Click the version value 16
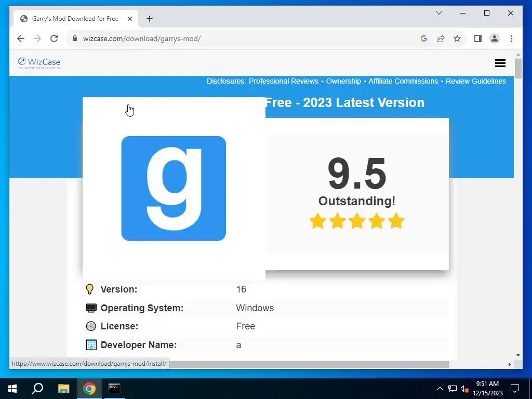This screenshot has width=532, height=399. [x=241, y=289]
